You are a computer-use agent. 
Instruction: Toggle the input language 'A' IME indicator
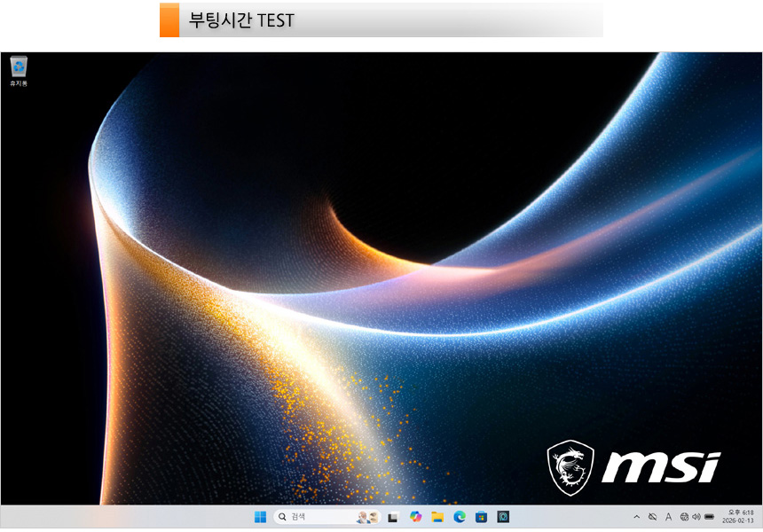[x=668, y=517]
